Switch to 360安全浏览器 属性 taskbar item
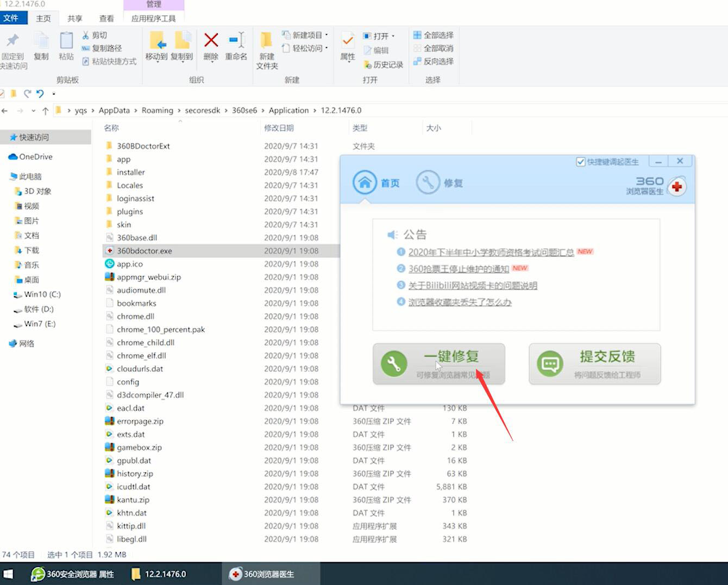728x585 pixels. [x=73, y=574]
